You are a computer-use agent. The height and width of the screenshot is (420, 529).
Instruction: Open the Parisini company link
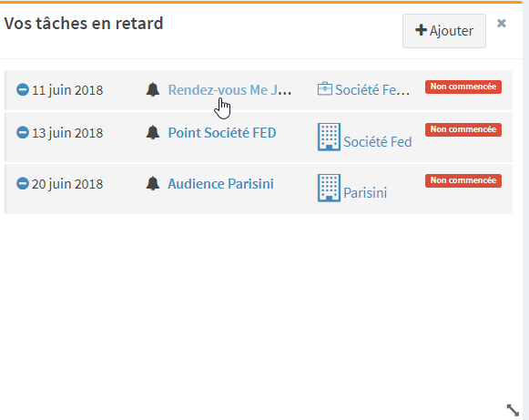point(365,193)
